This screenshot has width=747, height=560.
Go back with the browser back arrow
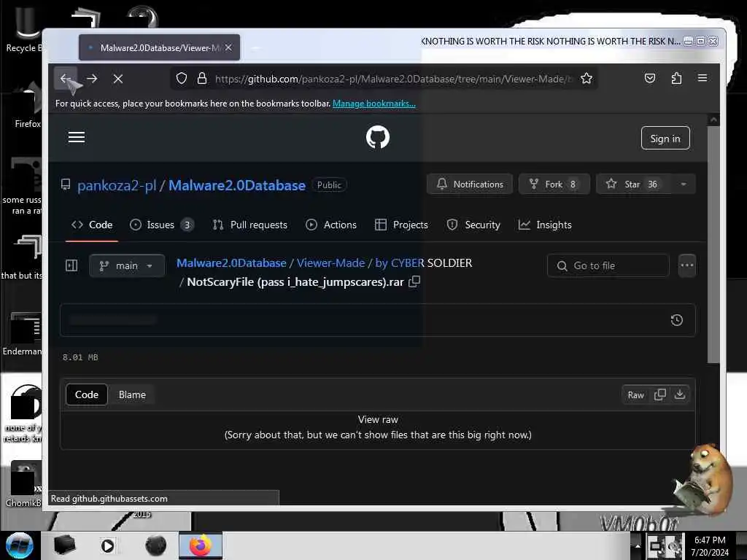click(x=65, y=79)
